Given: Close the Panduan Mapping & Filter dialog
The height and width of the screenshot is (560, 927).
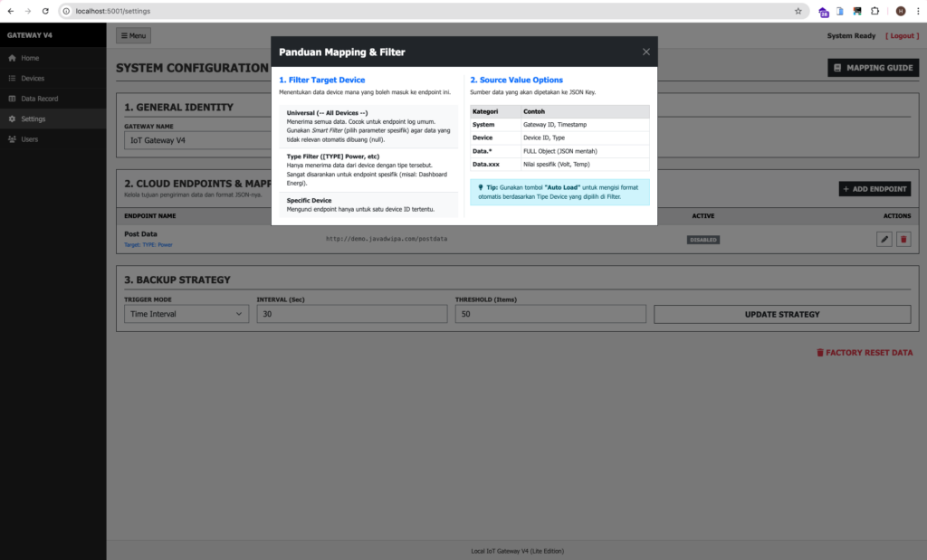Looking at the screenshot, I should tap(645, 52).
